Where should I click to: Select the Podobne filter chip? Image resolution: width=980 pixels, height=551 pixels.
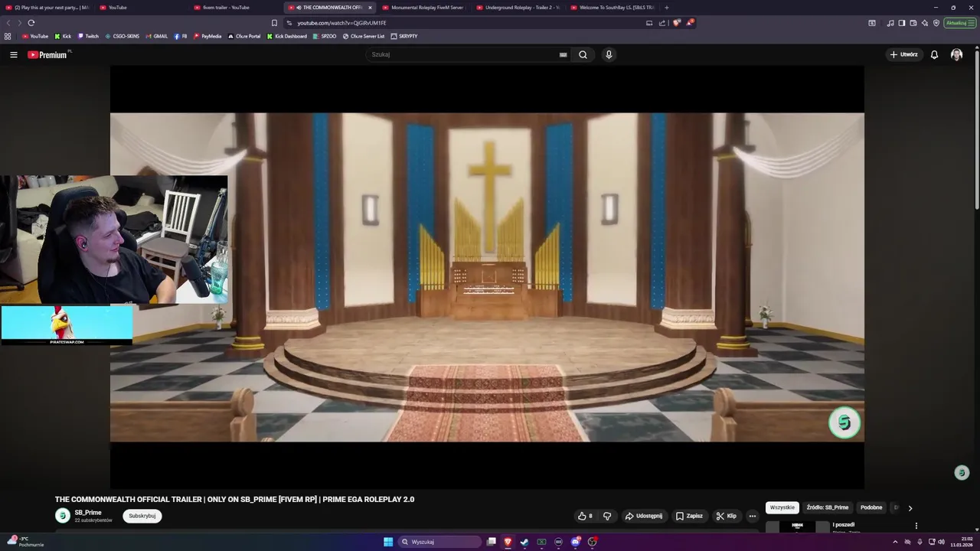(871, 507)
